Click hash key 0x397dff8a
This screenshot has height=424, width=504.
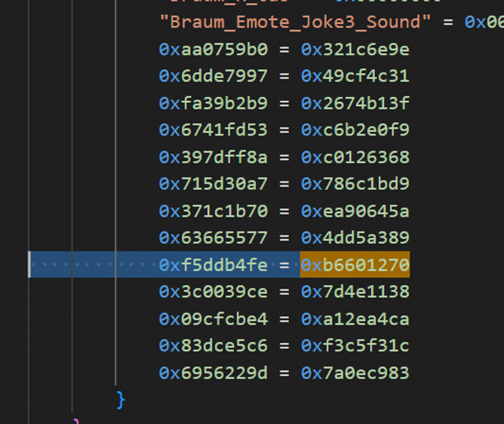(x=213, y=158)
